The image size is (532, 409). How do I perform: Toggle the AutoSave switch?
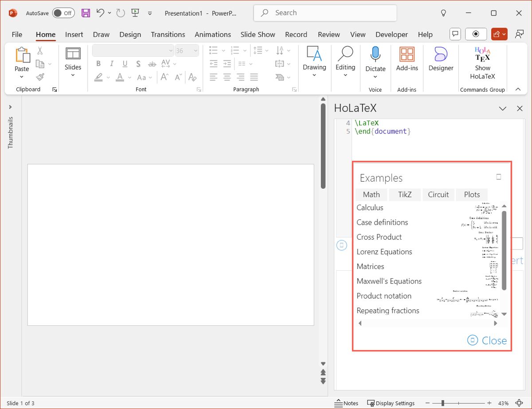pyautogui.click(x=63, y=13)
